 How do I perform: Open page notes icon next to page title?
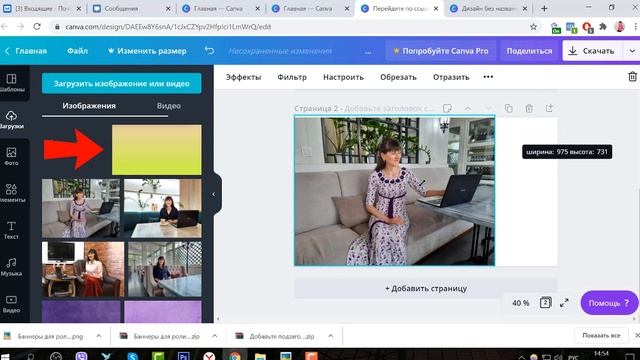447,108
